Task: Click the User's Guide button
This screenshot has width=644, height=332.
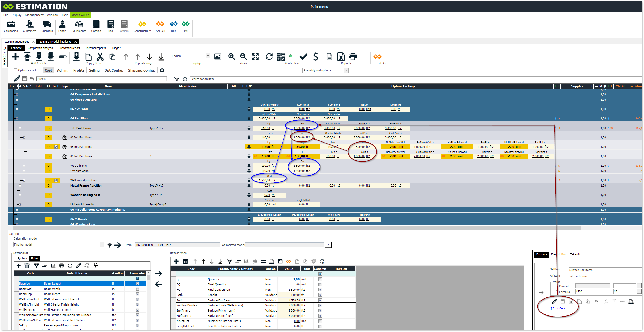Action: pyautogui.click(x=80, y=15)
